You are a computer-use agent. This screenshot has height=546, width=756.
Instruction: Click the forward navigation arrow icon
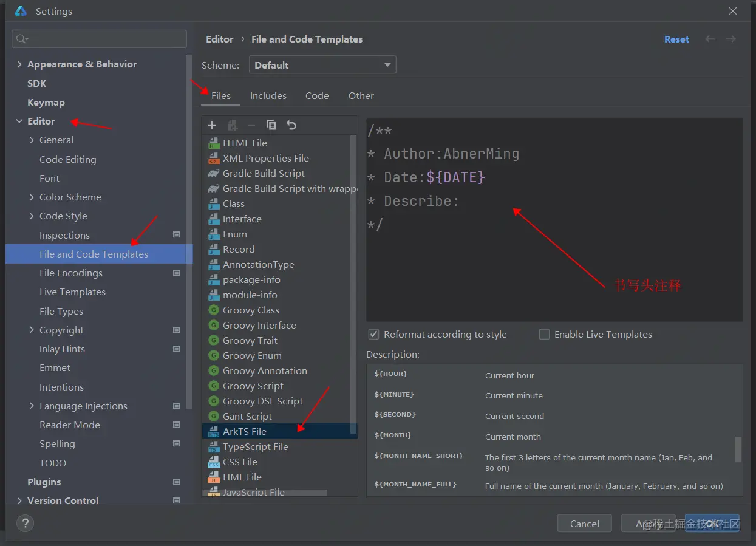pos(731,39)
